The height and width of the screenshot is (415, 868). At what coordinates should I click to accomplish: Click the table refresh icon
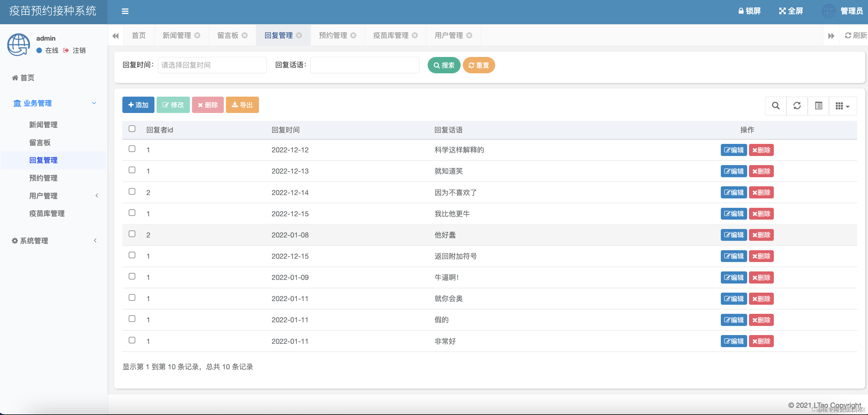pyautogui.click(x=797, y=106)
